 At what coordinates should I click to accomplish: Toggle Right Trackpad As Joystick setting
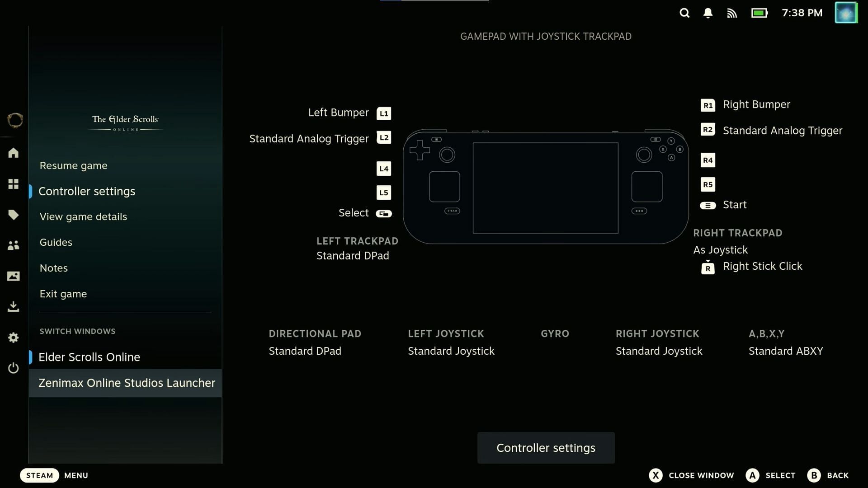pyautogui.click(x=720, y=249)
